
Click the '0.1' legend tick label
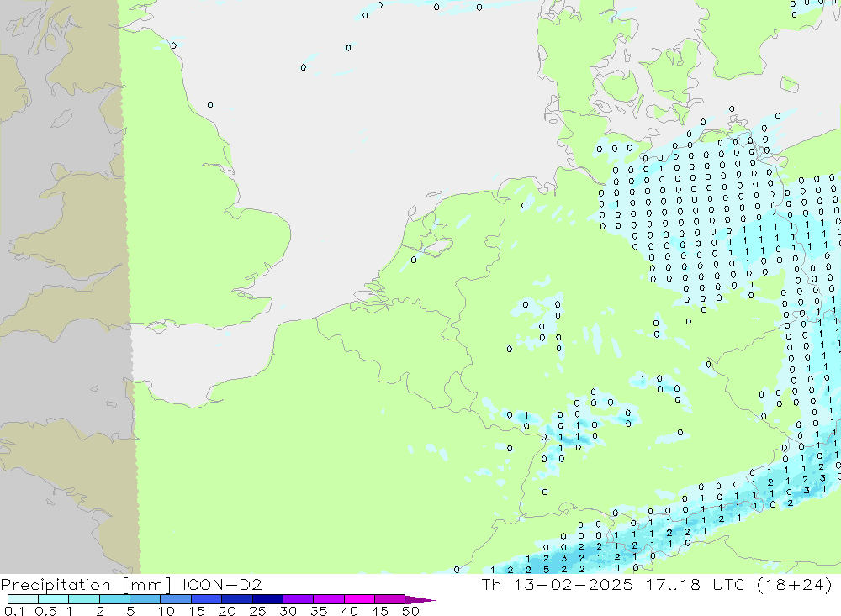[14, 611]
